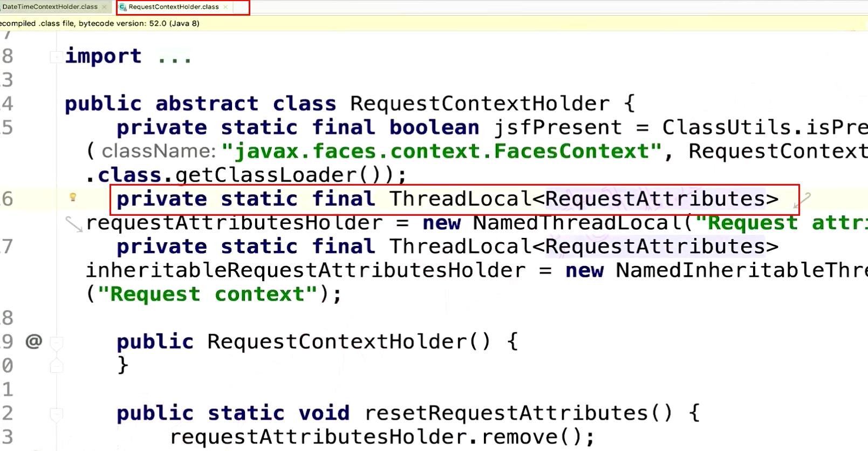Click the soft-wrap arrow ending the lightbulb line
This screenshot has height=451, width=868.
tap(803, 200)
